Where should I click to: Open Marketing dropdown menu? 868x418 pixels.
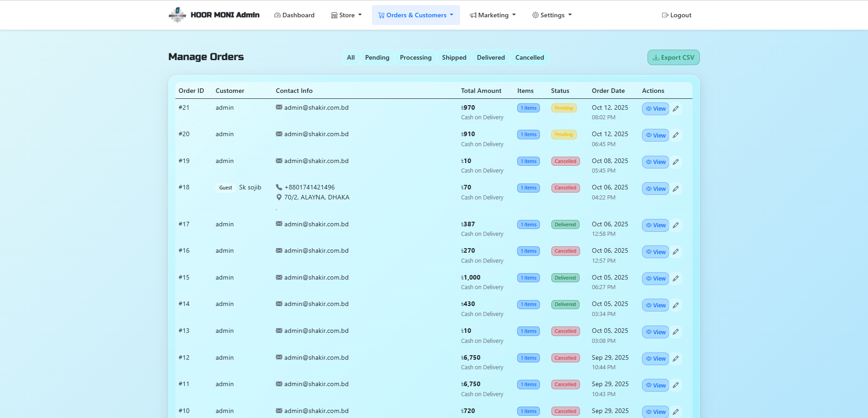click(x=493, y=15)
